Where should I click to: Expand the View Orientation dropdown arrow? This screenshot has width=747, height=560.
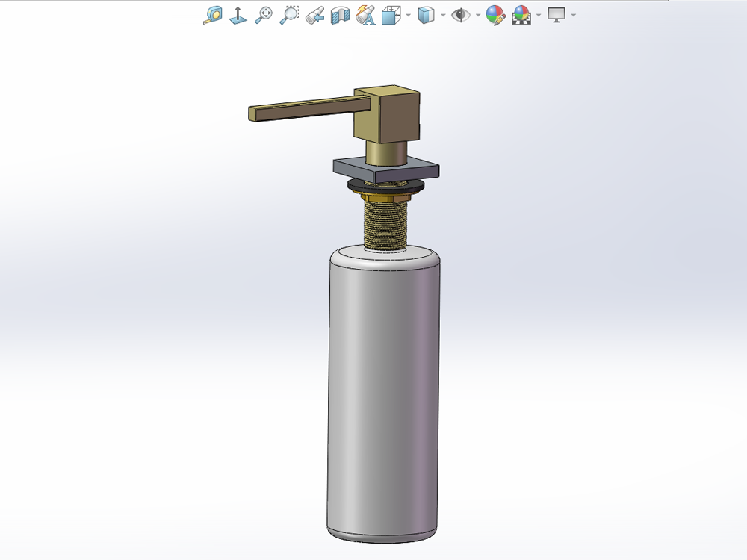[409, 15]
